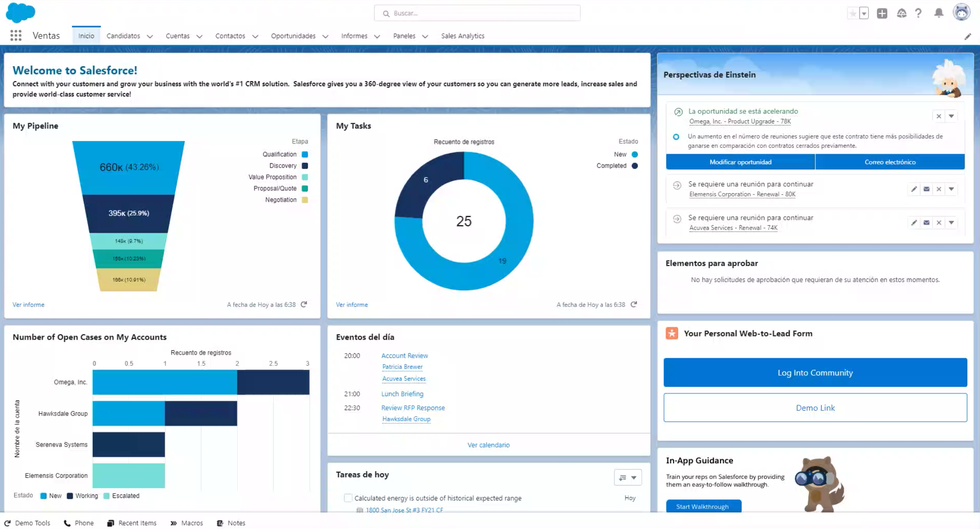The image size is (980, 529).
Task: Click the Negotiation legend color swatch
Action: point(305,200)
